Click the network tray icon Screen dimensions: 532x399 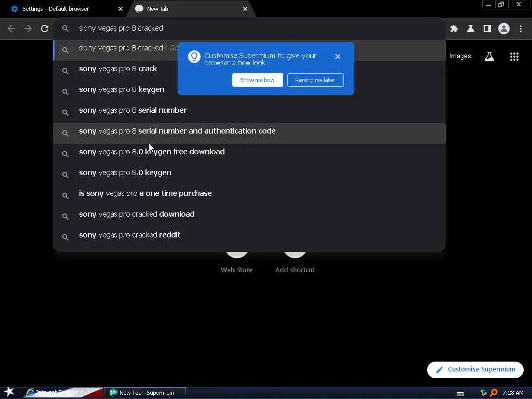click(484, 393)
